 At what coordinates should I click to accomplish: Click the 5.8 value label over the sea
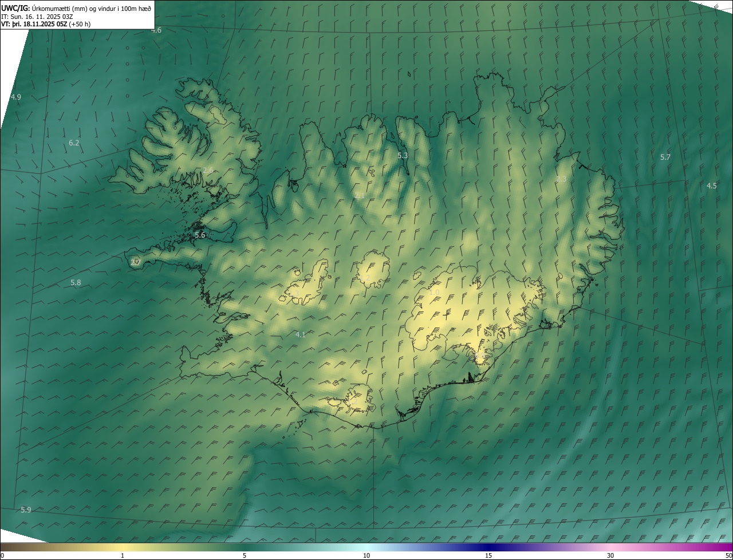pos(76,282)
